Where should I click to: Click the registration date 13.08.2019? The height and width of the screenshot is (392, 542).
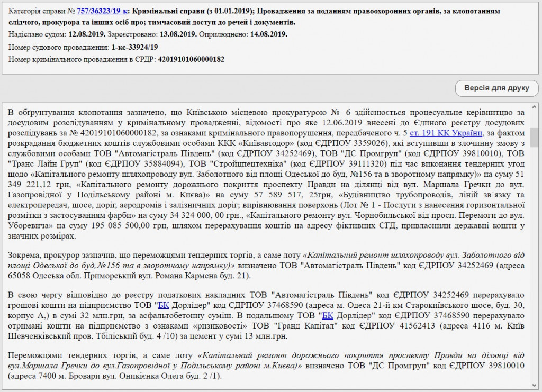click(177, 34)
